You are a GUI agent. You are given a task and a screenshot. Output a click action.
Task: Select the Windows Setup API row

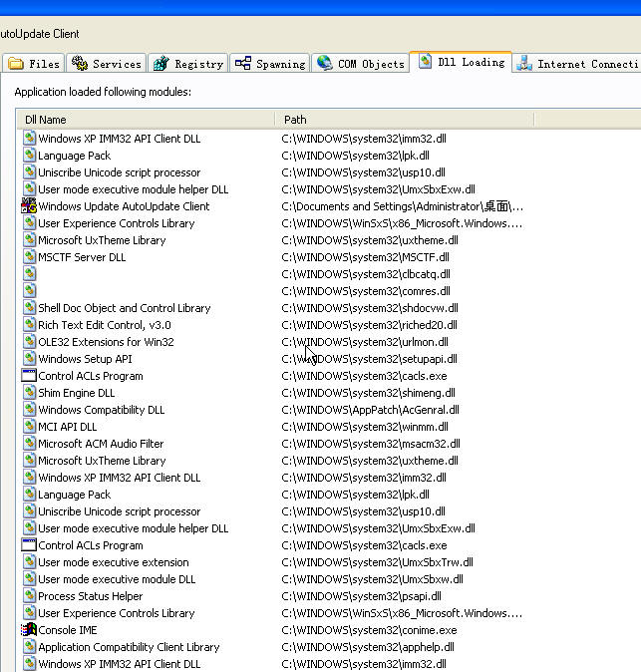(x=85, y=359)
